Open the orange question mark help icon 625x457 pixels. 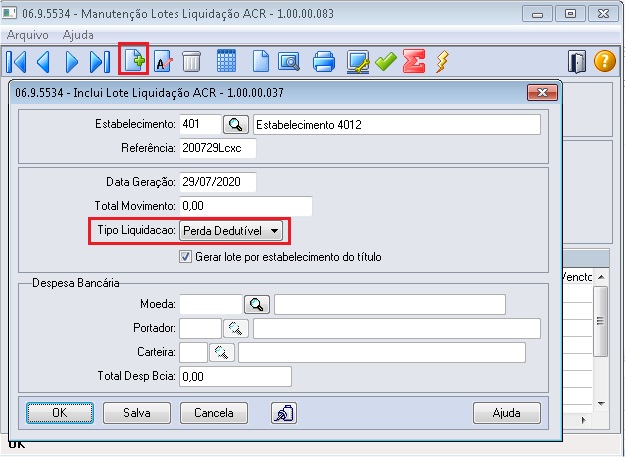(x=605, y=61)
